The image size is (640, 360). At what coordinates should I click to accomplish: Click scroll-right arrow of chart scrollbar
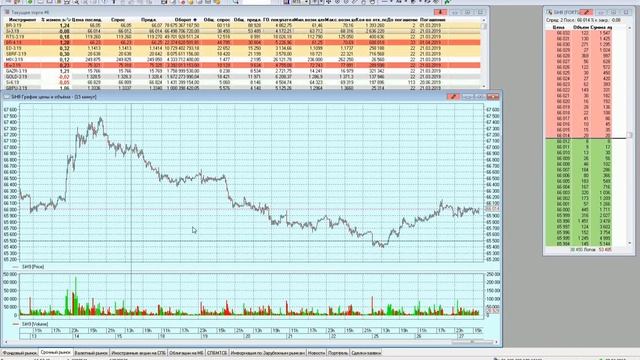tap(497, 342)
